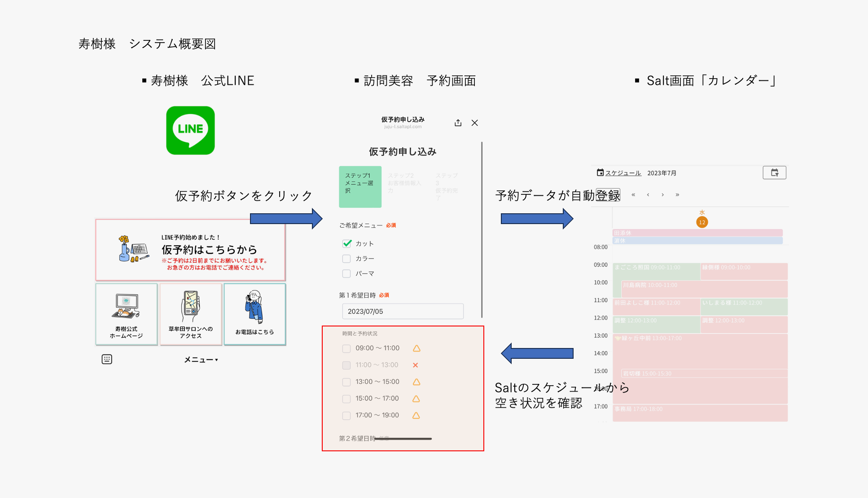The height and width of the screenshot is (498, 868).
Task: Open the pink 調整 12:00-13:00 event
Action: pos(744,325)
